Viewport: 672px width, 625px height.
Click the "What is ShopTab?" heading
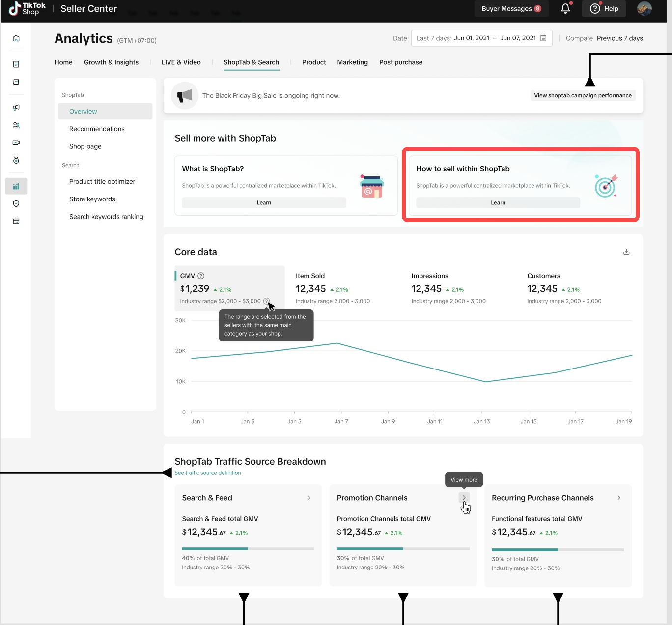pos(213,169)
